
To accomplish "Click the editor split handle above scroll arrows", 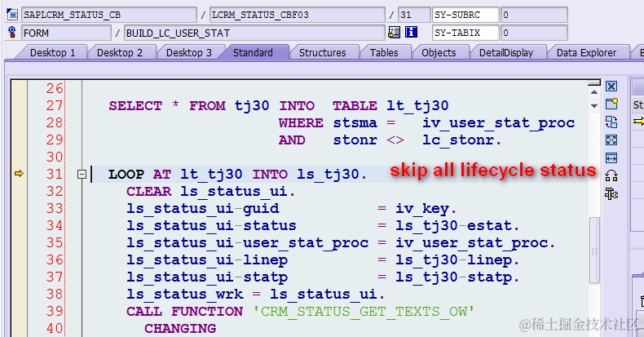I will (594, 83).
